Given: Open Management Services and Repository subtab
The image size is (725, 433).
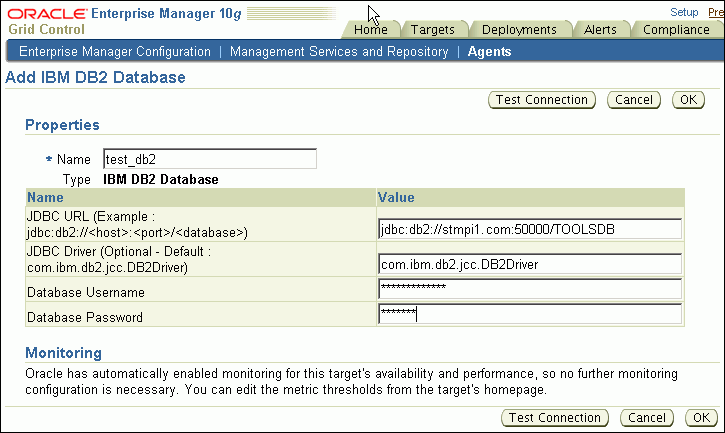Looking at the screenshot, I should click(x=339, y=51).
